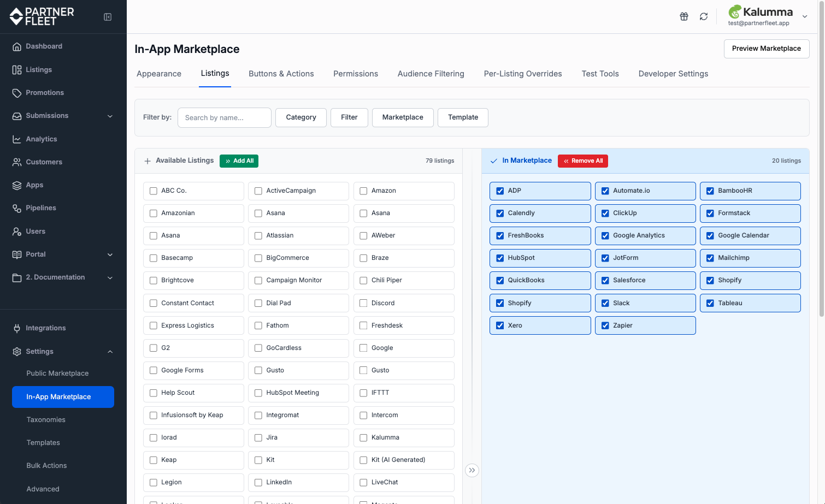Click the Portal book icon
This screenshot has height=504, width=825.
[17, 254]
